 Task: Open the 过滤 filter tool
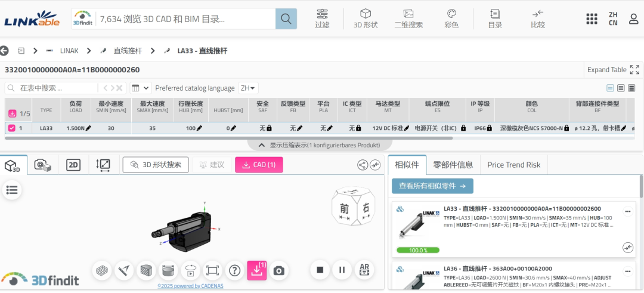coord(323,18)
